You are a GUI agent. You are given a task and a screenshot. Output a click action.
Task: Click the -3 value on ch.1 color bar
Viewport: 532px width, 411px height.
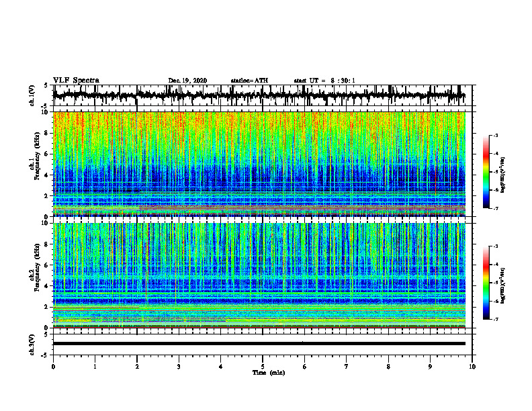(x=496, y=135)
